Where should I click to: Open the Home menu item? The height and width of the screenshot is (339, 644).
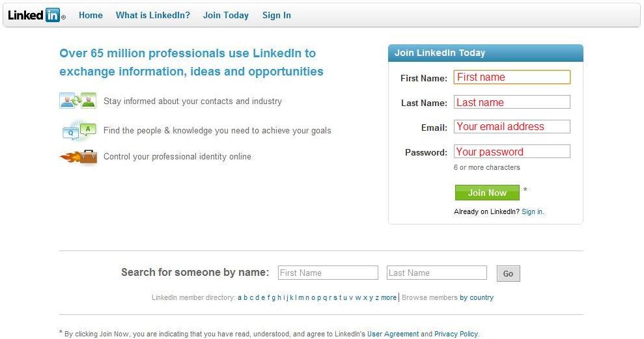91,15
